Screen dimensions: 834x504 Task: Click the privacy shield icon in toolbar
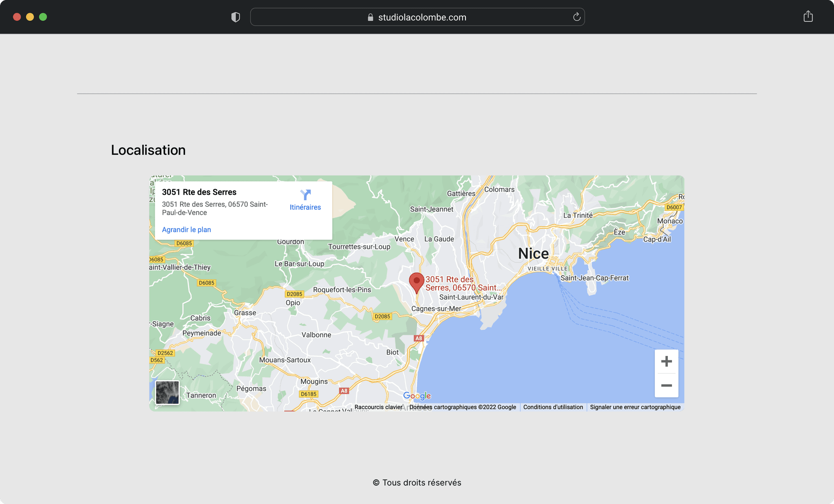pos(235,17)
